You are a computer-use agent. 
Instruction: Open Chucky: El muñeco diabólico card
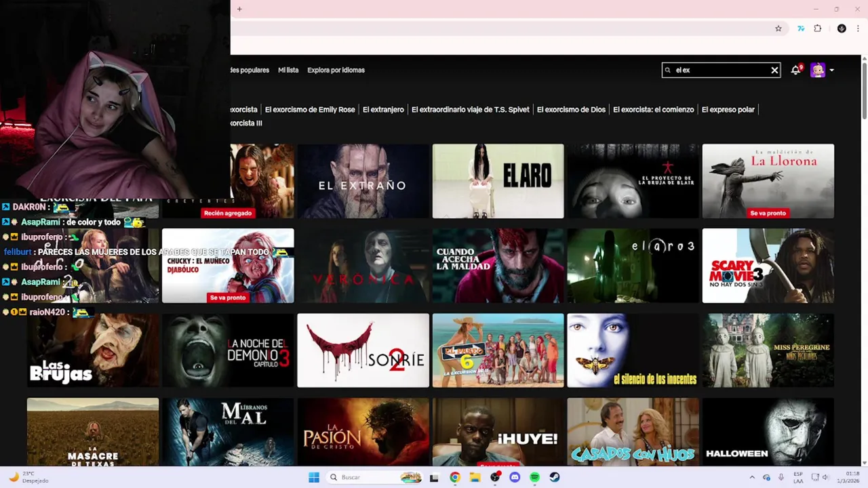click(228, 266)
